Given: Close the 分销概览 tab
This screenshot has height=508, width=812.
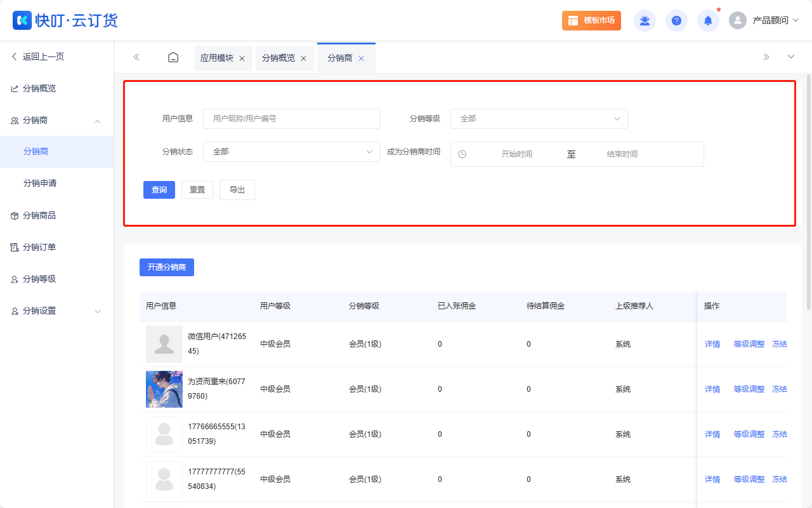Looking at the screenshot, I should (303, 58).
